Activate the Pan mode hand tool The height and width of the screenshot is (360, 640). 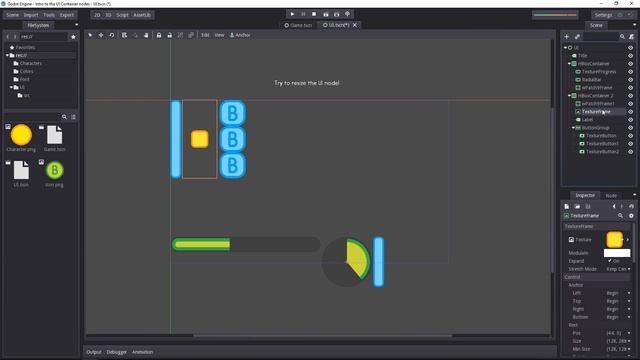coord(146,35)
